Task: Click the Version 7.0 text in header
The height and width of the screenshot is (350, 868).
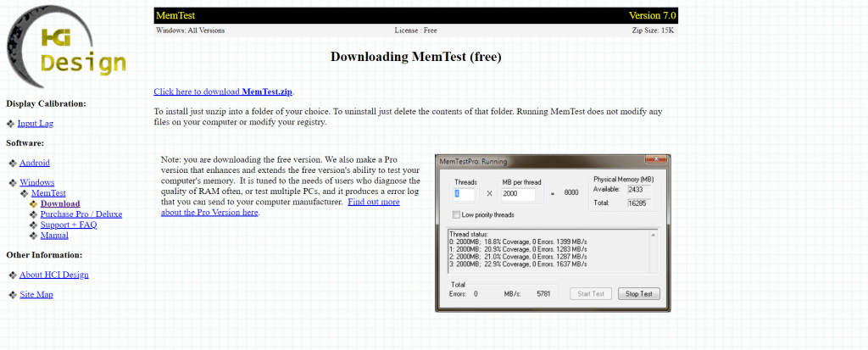Action: (x=652, y=15)
